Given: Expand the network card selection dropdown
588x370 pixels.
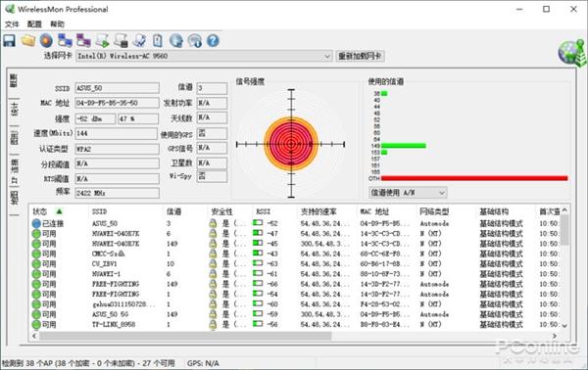Looking at the screenshot, I should click(327, 56).
